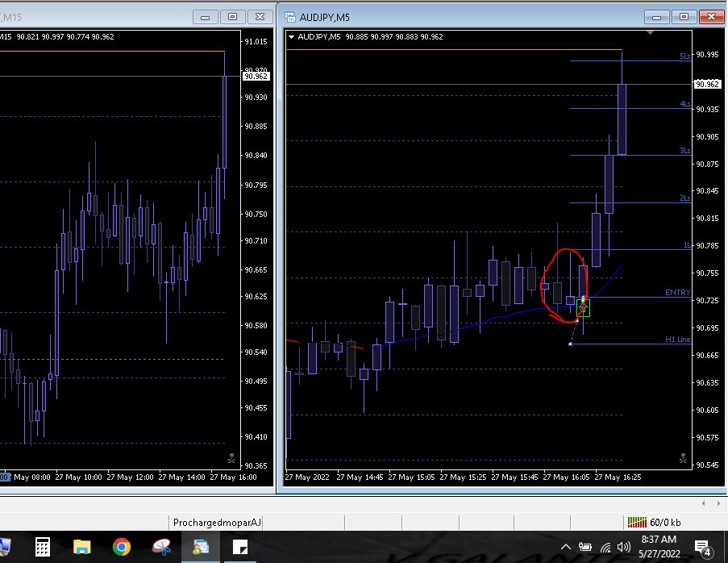Click the green trade entry box marker
This screenshot has width=728, height=563.
coord(583,308)
